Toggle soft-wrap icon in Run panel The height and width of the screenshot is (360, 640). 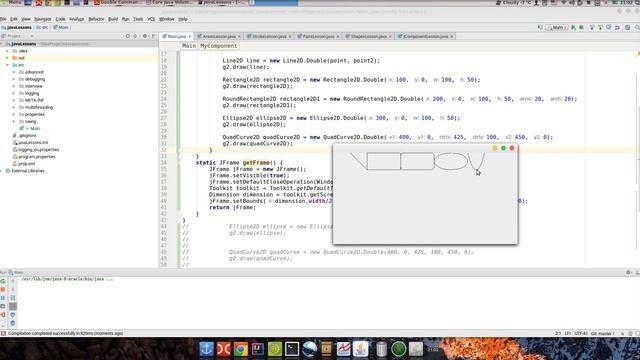[13, 298]
